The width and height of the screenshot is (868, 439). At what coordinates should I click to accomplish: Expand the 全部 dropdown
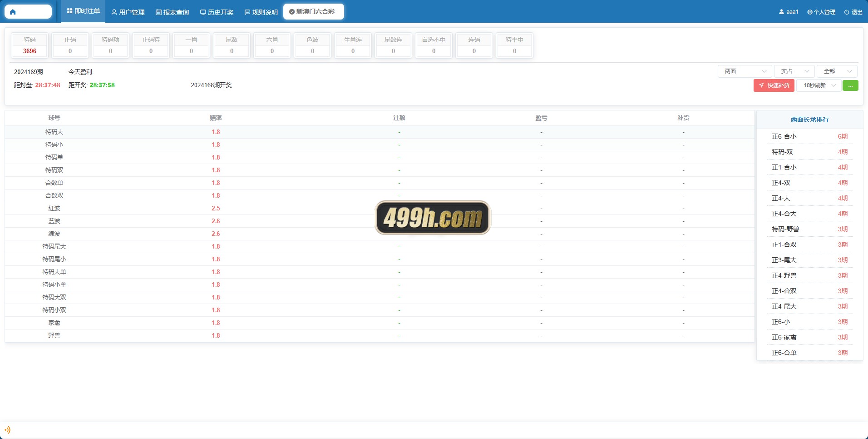[x=837, y=71]
